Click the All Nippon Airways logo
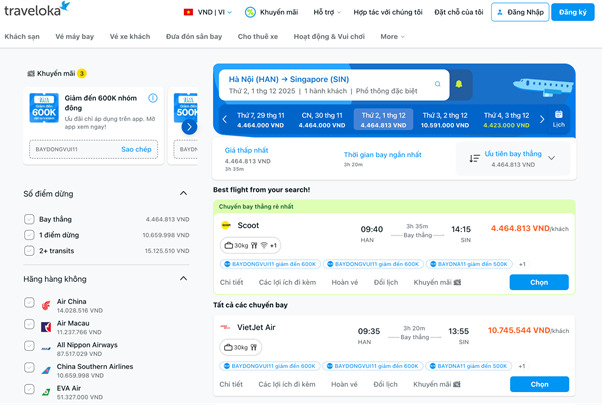The image size is (602, 405). [x=46, y=349]
